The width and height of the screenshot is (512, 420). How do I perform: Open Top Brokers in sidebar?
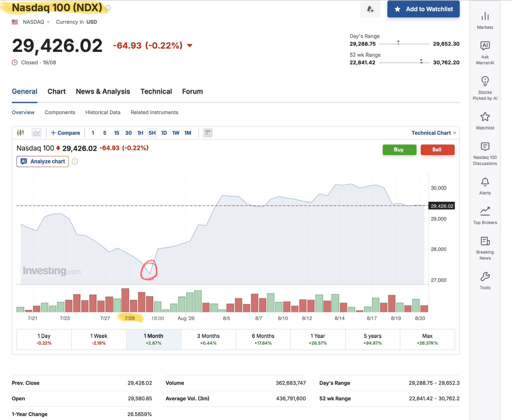(x=485, y=216)
